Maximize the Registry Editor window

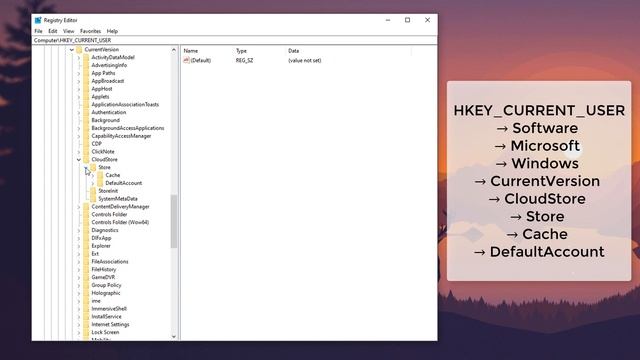[x=407, y=20]
